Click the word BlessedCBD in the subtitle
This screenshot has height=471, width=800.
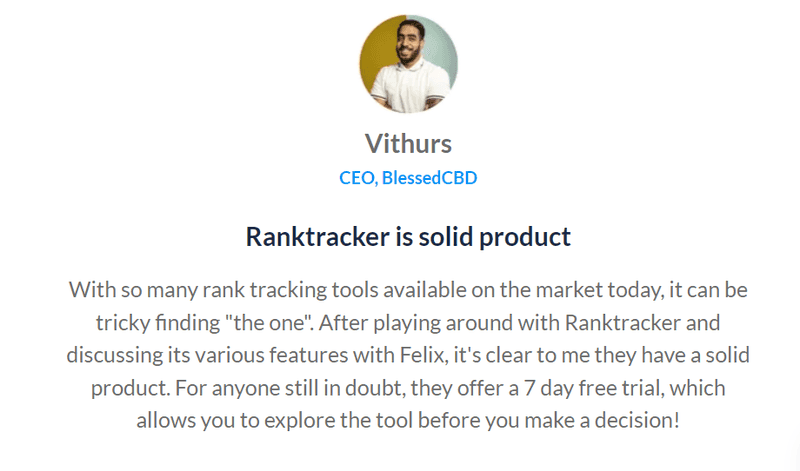point(430,178)
